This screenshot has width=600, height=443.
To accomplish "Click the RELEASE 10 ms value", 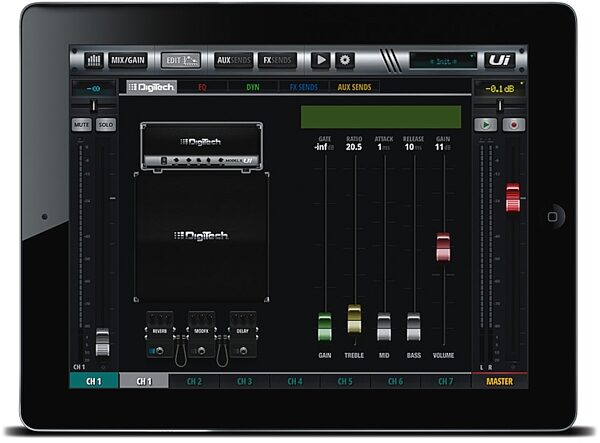I will tap(413, 147).
